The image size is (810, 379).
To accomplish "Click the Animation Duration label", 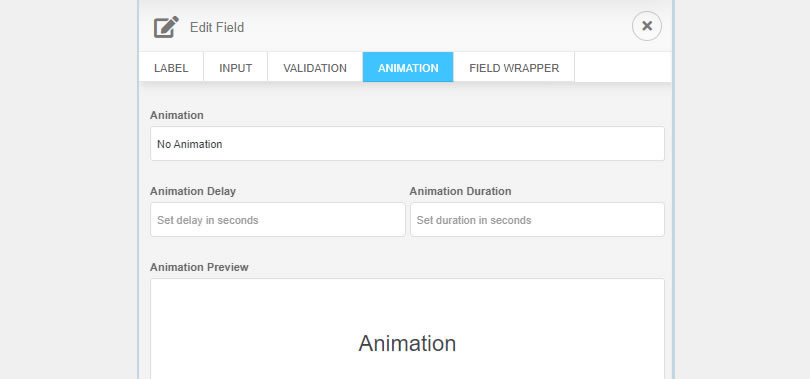I will click(460, 191).
